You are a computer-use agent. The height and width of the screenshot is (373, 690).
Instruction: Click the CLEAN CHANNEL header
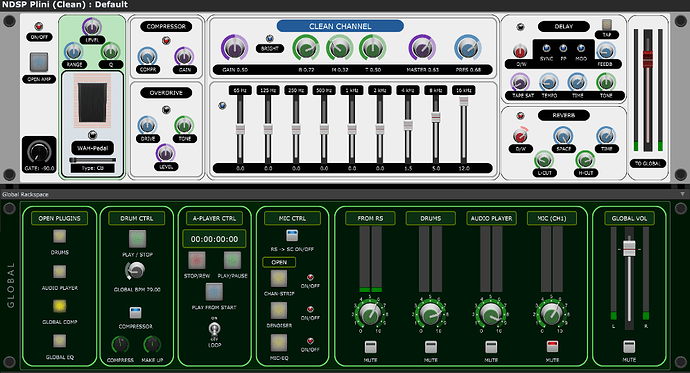[340, 26]
